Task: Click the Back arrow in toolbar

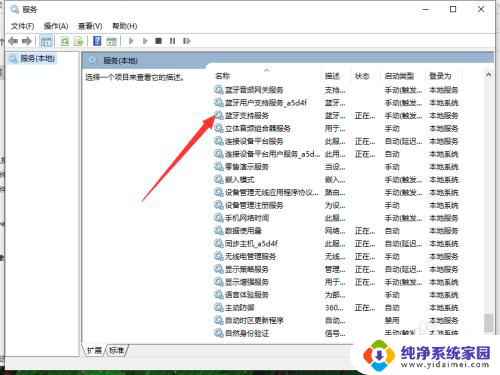Action: (x=13, y=41)
